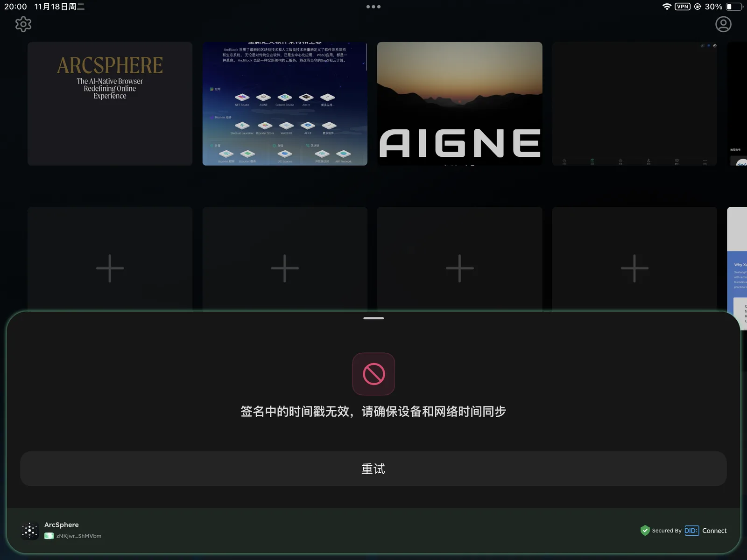Tap the battery icon in status bar
Image resolution: width=747 pixels, height=560 pixels.
(734, 7)
